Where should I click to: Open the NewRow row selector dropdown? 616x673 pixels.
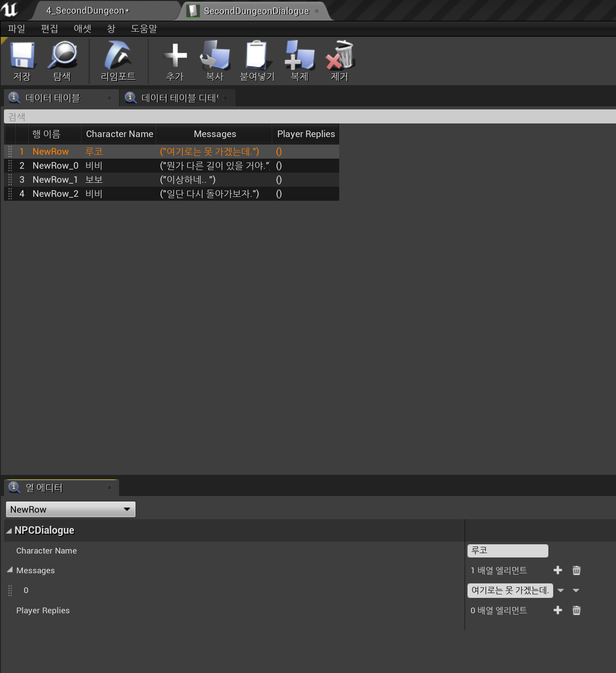click(x=70, y=509)
